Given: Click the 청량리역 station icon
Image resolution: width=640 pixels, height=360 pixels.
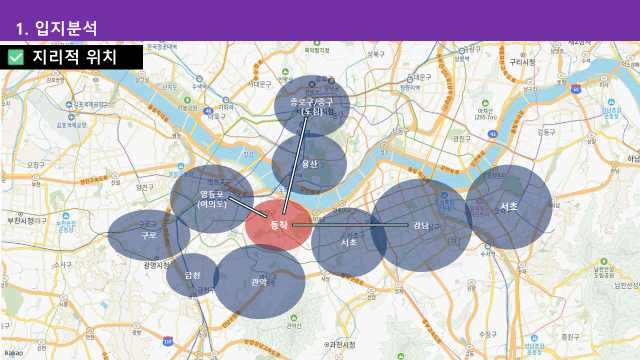Looking at the screenshot, I should 409,80.
